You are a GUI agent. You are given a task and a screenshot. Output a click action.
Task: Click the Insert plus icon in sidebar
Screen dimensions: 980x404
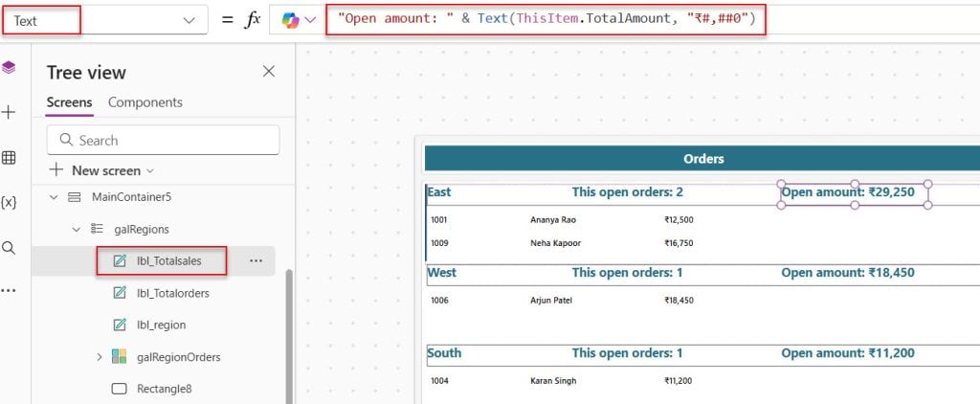coord(9,113)
